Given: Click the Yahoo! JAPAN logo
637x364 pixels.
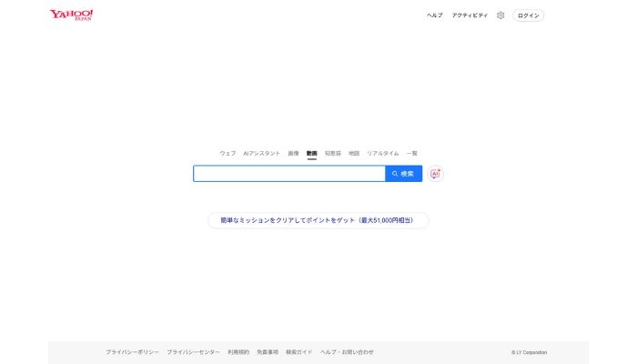Looking at the screenshot, I should (71, 15).
